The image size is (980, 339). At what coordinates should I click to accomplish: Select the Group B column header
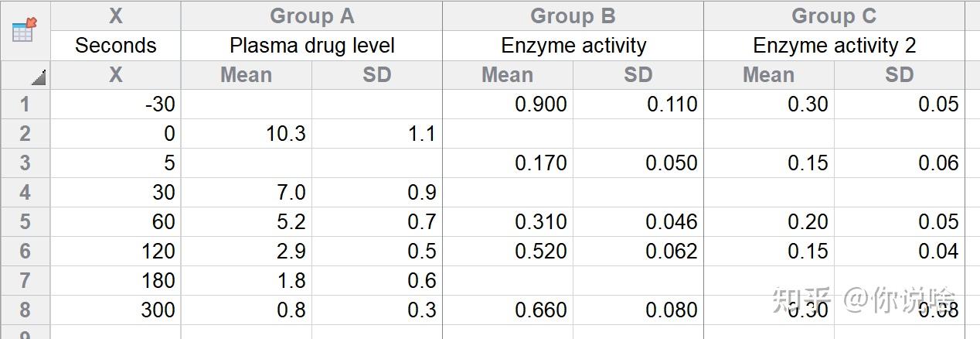coord(573,15)
